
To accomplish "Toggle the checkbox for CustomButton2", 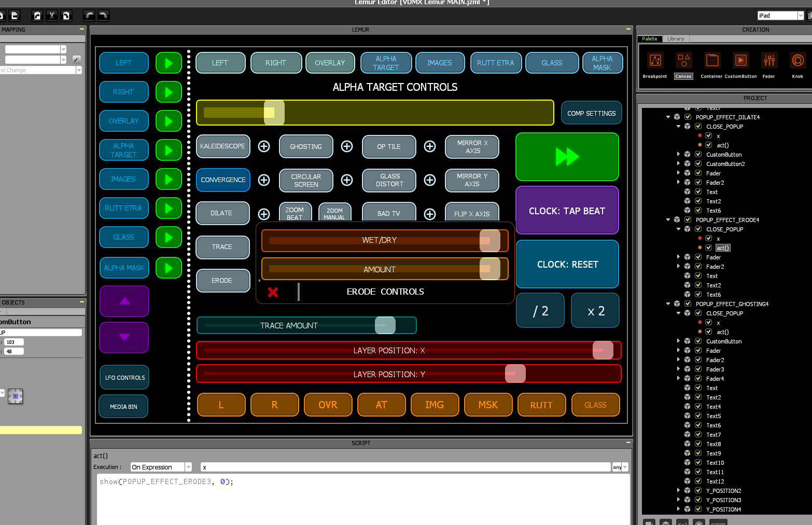I will click(x=698, y=164).
